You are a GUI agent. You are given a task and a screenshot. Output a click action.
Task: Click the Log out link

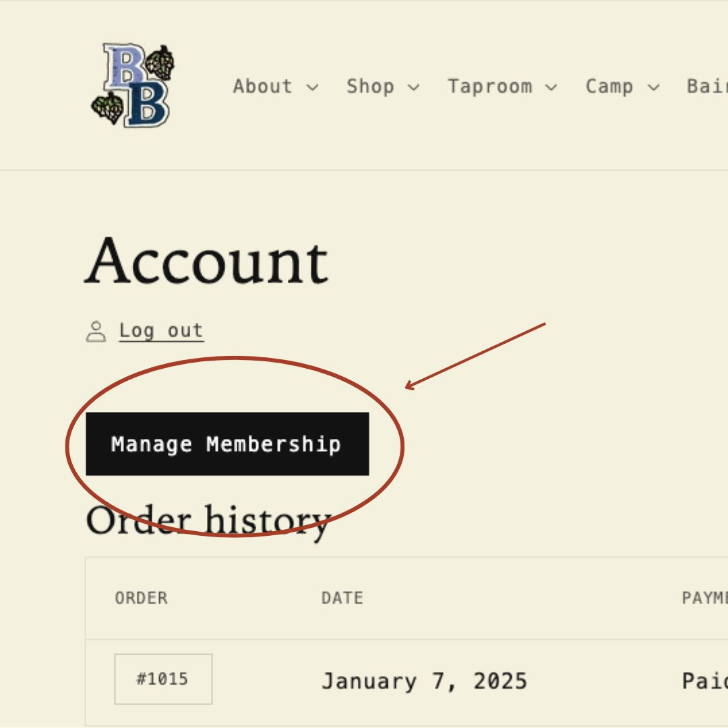point(161,331)
